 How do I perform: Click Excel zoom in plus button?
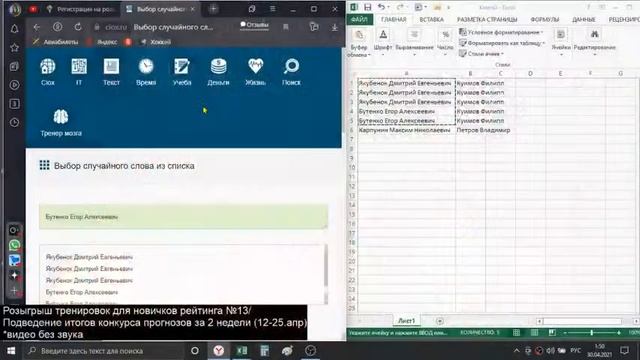pos(619,333)
